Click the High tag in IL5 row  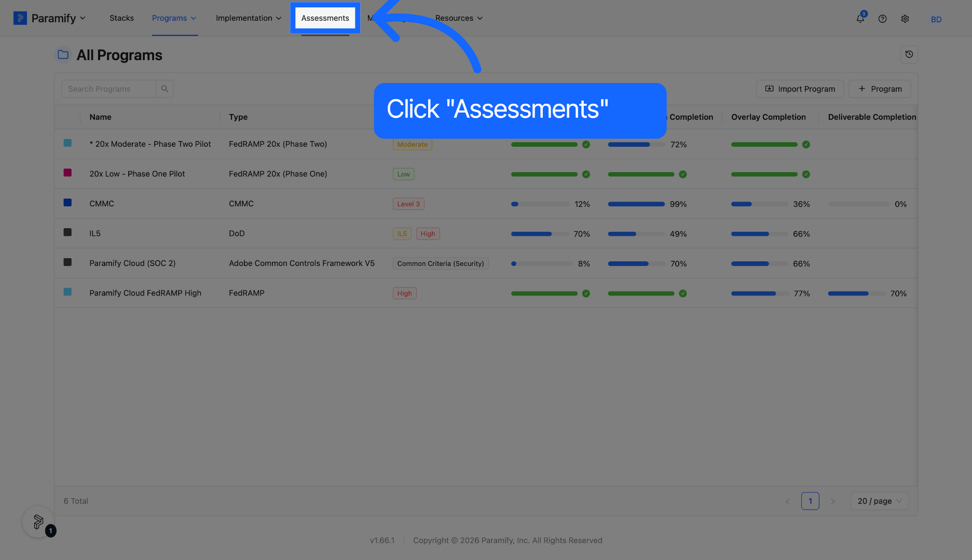428,234
